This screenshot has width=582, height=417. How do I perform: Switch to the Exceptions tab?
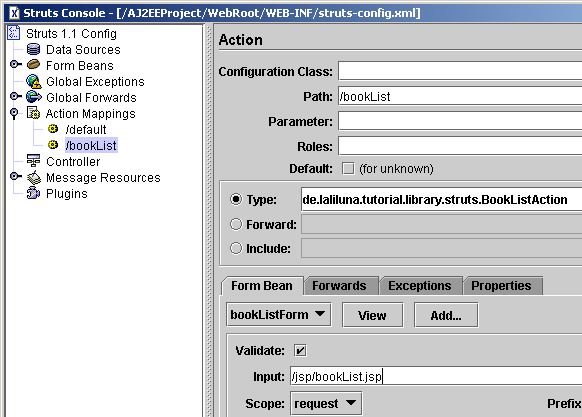pyautogui.click(x=420, y=286)
